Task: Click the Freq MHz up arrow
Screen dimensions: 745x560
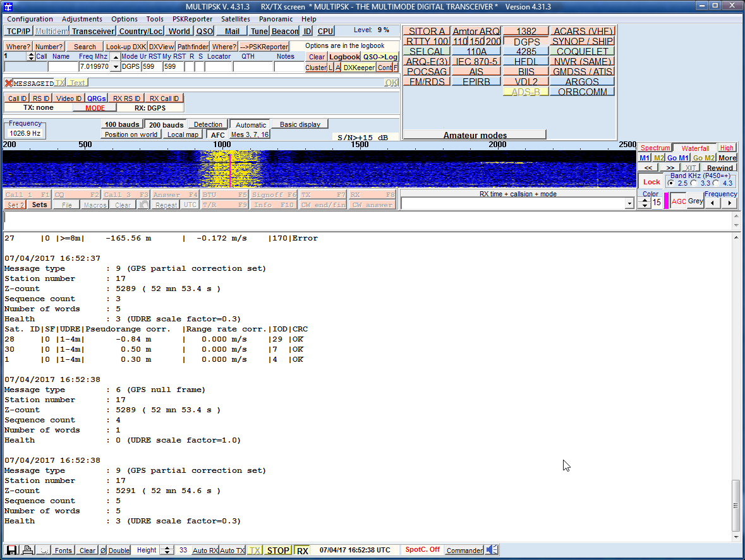Action: coord(116,57)
